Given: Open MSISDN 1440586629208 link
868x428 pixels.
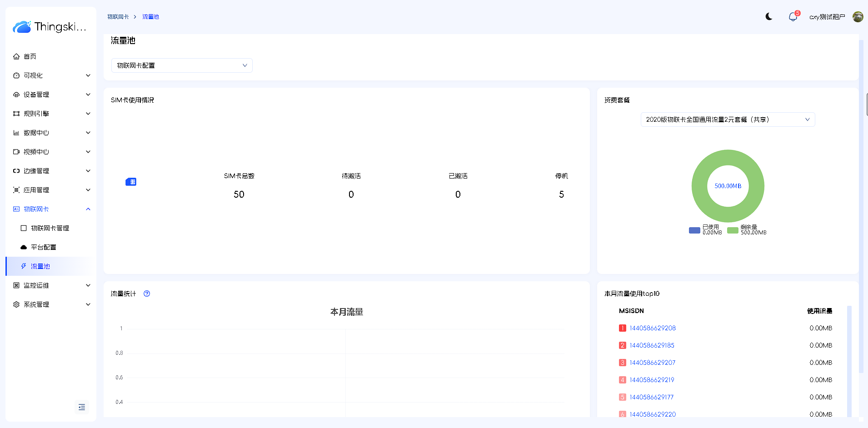Looking at the screenshot, I should pos(653,328).
